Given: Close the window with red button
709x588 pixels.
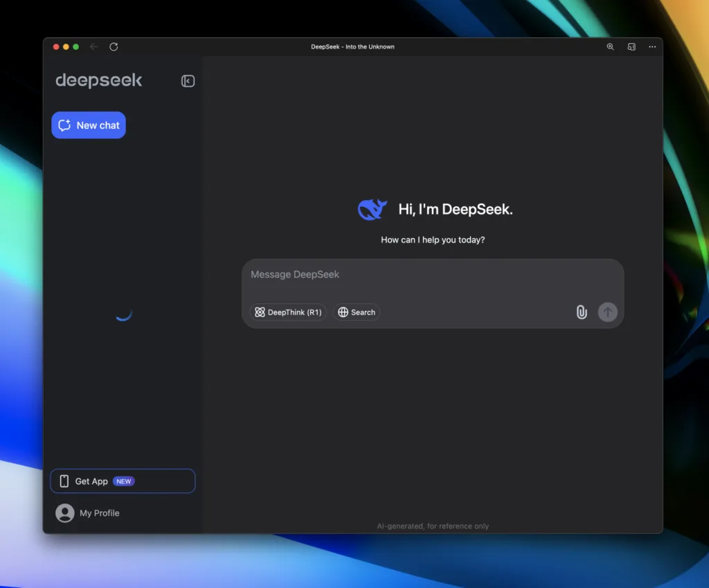Looking at the screenshot, I should click(x=56, y=46).
